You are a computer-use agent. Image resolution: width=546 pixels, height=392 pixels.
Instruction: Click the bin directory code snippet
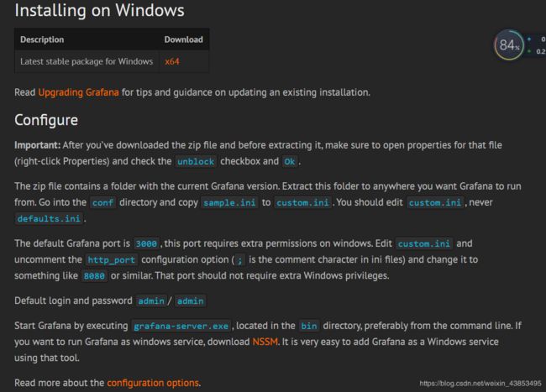pos(309,326)
